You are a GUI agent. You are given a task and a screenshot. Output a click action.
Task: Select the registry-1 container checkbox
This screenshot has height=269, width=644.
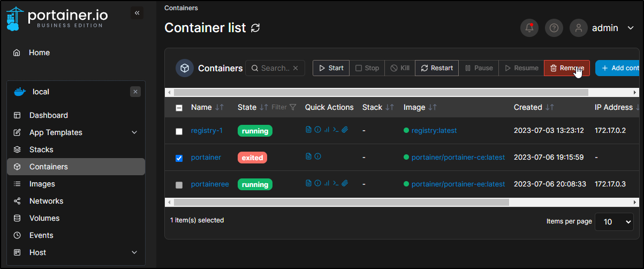(179, 131)
